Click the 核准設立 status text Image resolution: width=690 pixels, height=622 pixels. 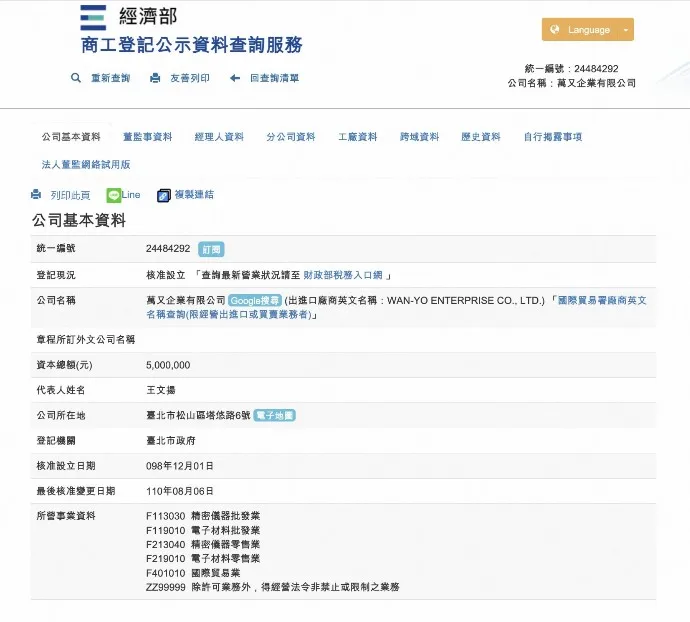[x=165, y=275]
